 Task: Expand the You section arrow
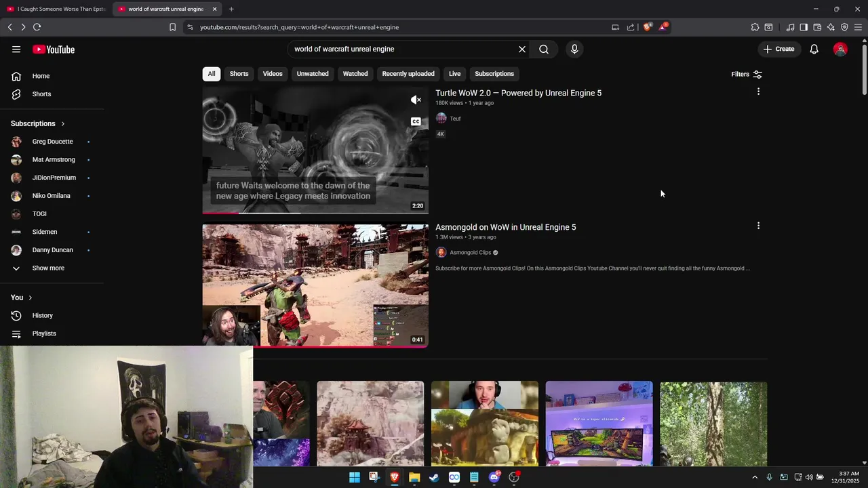coord(30,298)
